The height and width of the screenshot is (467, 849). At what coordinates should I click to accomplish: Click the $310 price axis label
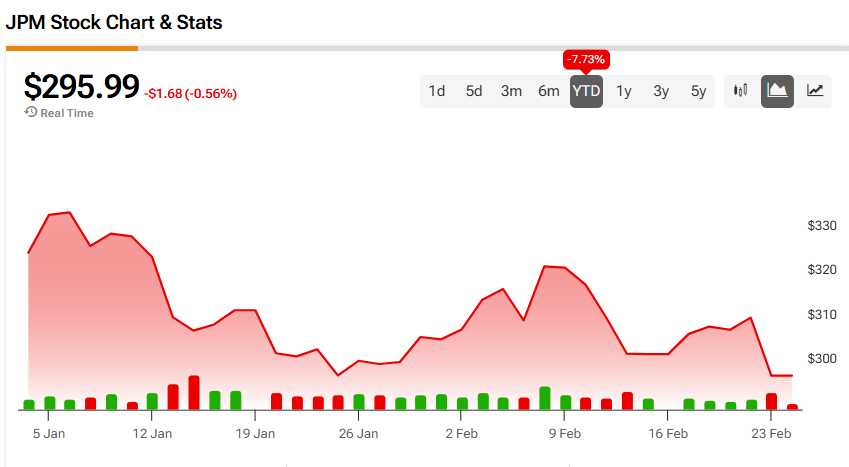pos(822,314)
